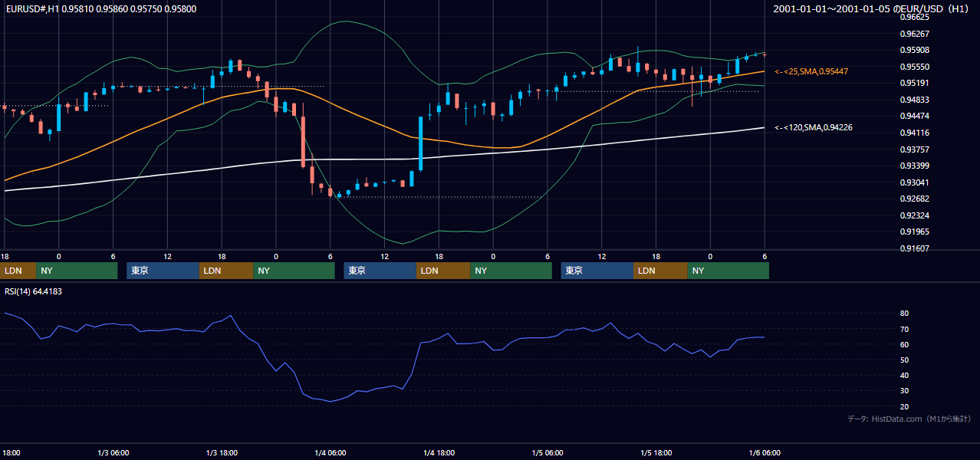Click price axis value 0.91607
This screenshot has height=460, width=980.
[x=914, y=248]
